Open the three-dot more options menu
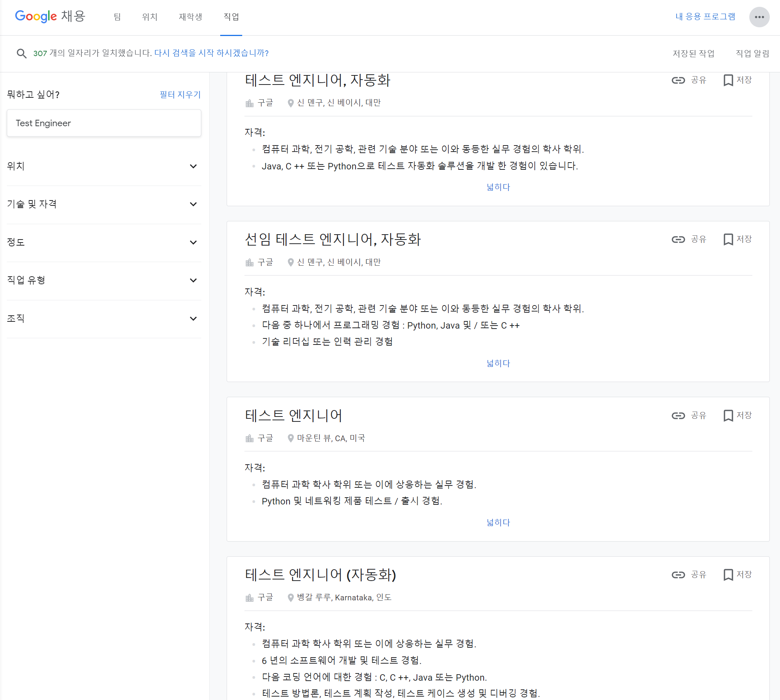 pyautogui.click(x=759, y=17)
